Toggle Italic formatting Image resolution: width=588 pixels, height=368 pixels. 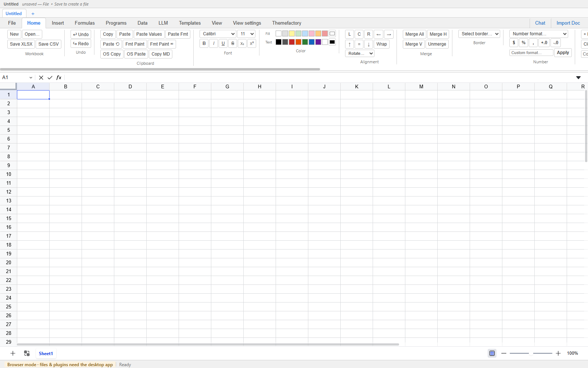[214, 43]
